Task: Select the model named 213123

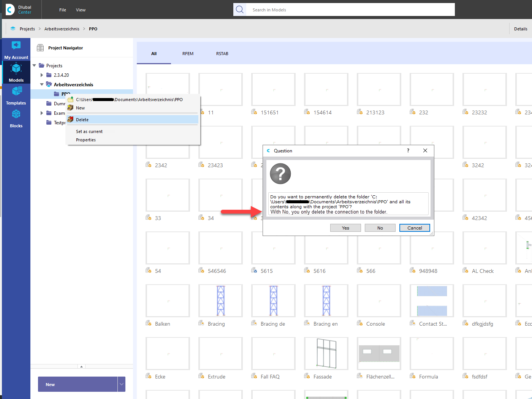Action: [375, 112]
